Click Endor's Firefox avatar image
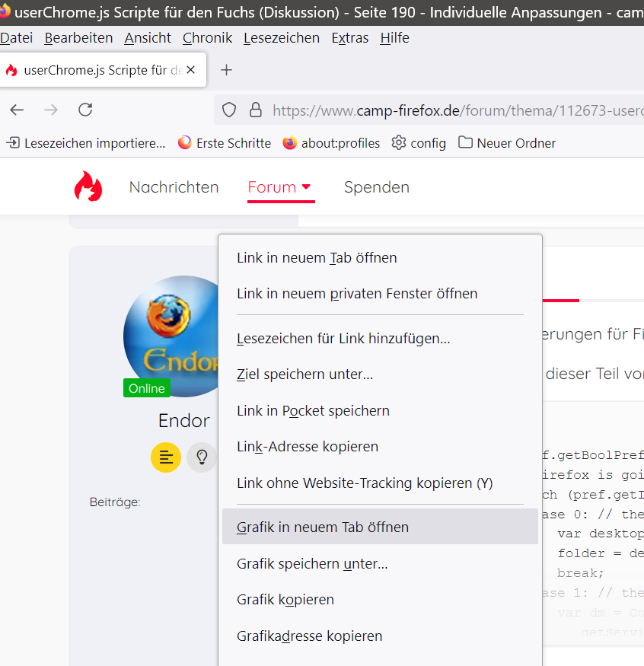 (x=171, y=336)
